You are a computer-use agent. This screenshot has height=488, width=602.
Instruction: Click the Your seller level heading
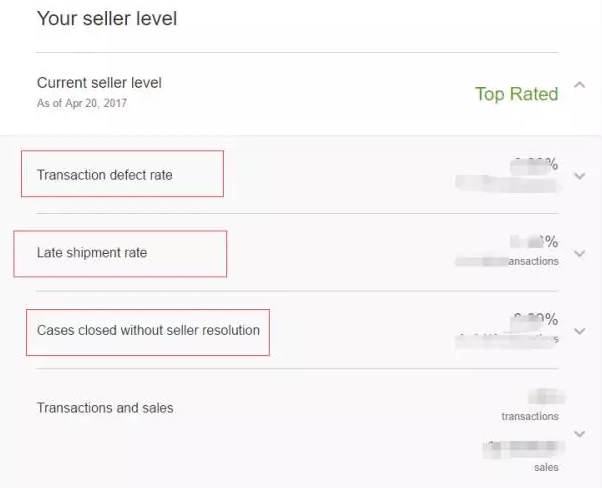(106, 19)
